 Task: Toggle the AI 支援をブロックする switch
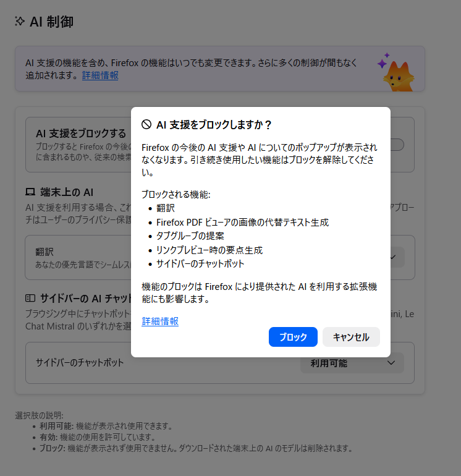(397, 145)
